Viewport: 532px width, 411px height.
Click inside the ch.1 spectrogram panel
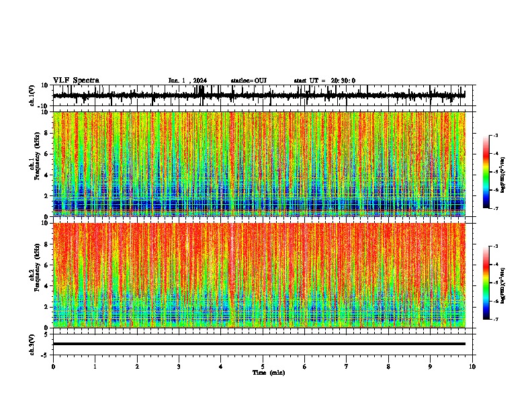coord(259,164)
